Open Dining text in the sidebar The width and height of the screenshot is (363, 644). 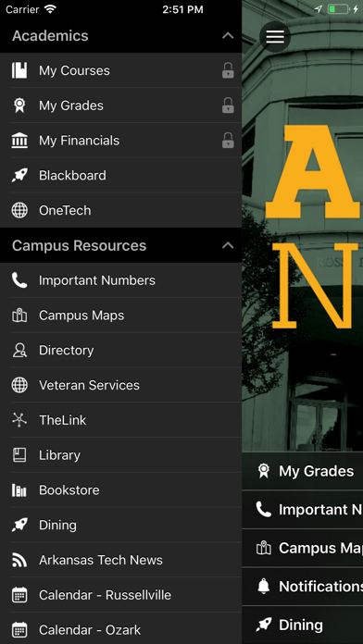click(57, 525)
